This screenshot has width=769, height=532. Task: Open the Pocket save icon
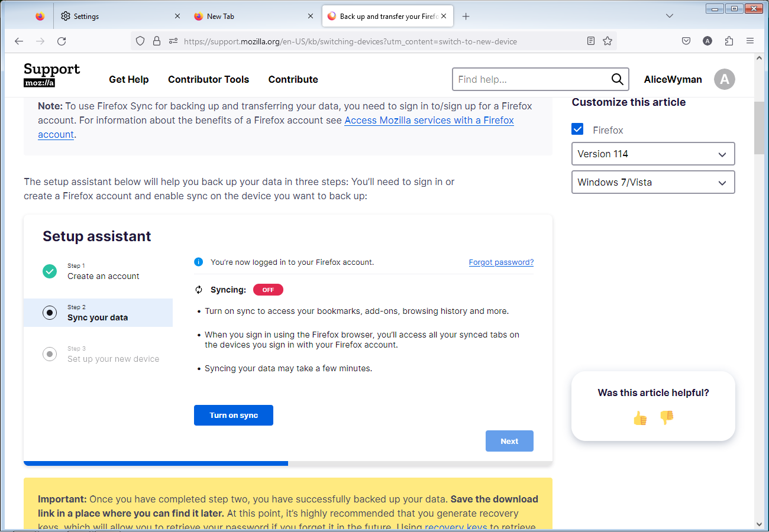[686, 41]
